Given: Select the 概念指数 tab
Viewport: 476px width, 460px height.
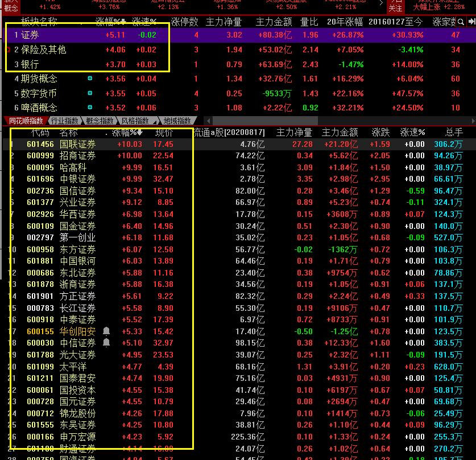Looking at the screenshot, I should tap(100, 121).
